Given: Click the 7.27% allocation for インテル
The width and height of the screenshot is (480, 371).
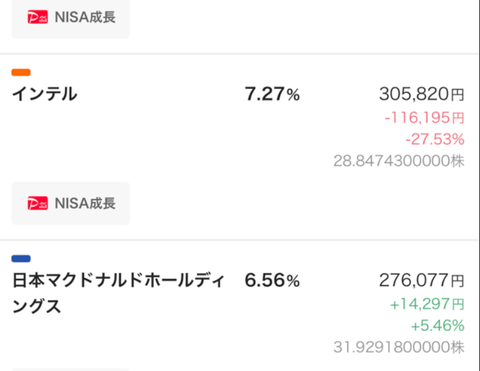Looking at the screenshot, I should pos(272,94).
